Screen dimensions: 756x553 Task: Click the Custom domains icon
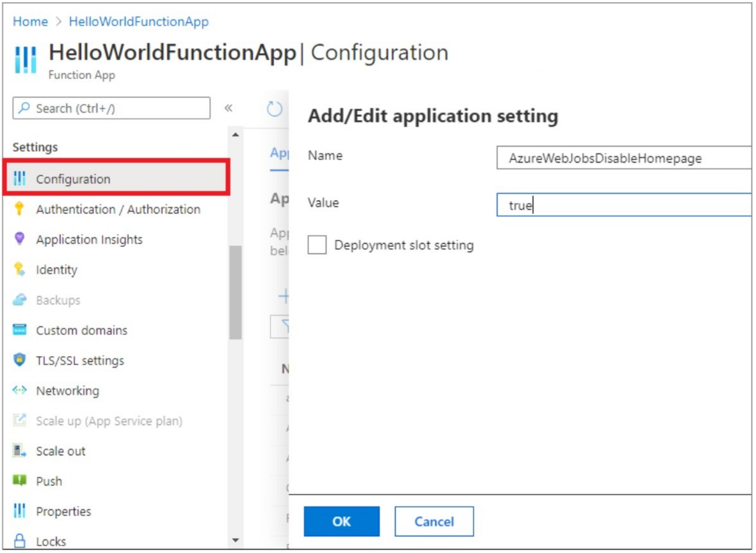point(19,330)
